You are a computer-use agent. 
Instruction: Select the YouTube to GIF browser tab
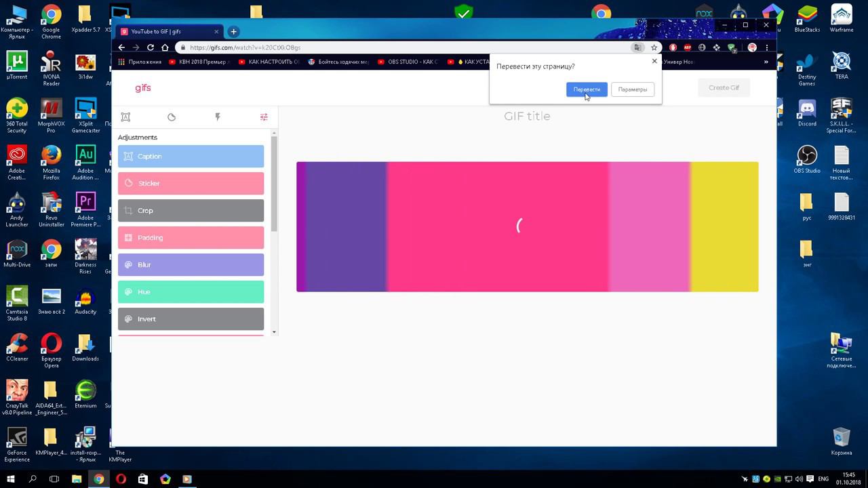[x=170, y=31]
